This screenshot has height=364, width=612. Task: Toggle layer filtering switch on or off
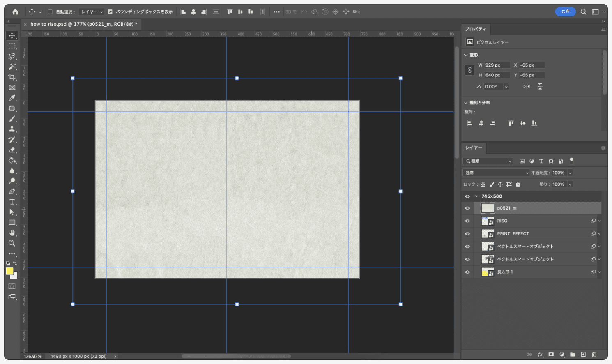click(571, 161)
